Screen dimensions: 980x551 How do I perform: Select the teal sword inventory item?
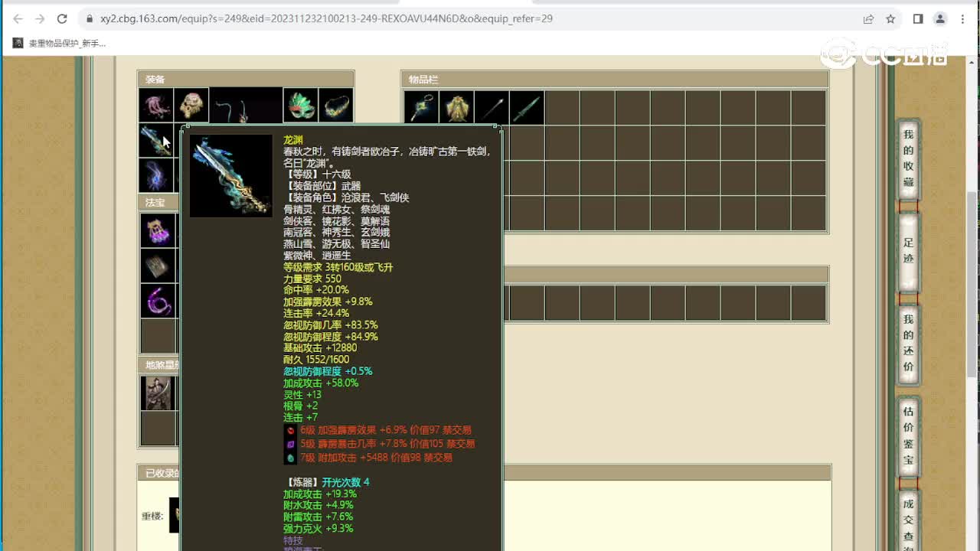pos(527,108)
